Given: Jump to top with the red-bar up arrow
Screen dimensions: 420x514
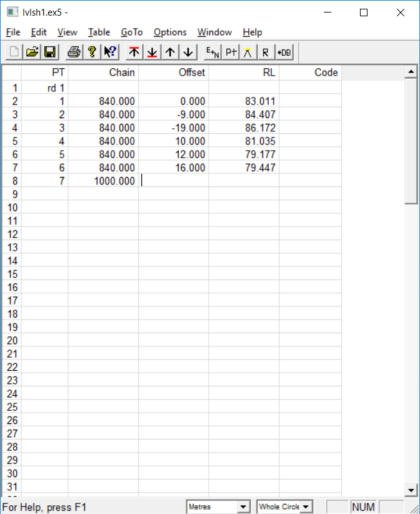Looking at the screenshot, I should coord(134,52).
